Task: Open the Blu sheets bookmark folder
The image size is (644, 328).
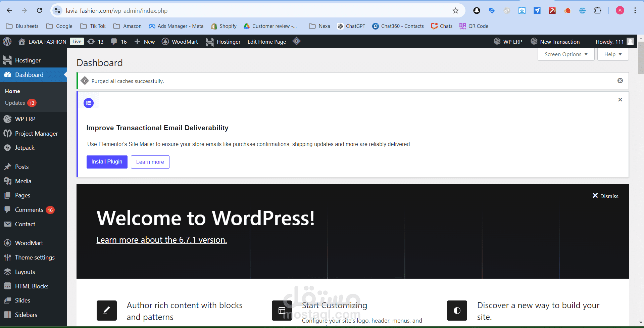Action: [x=22, y=26]
